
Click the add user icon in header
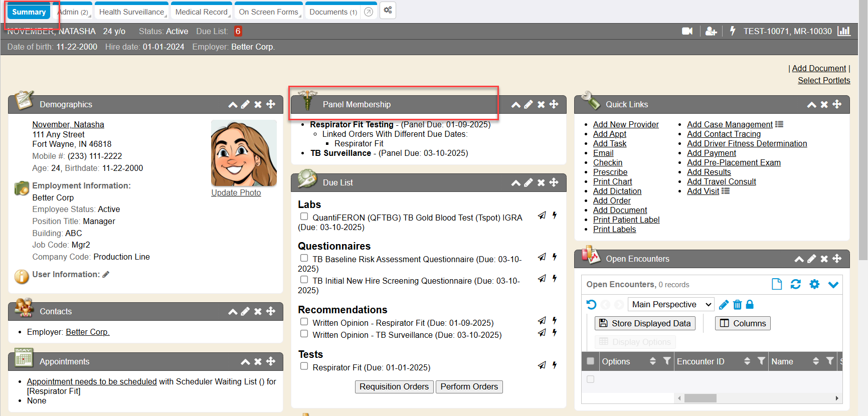pos(711,31)
